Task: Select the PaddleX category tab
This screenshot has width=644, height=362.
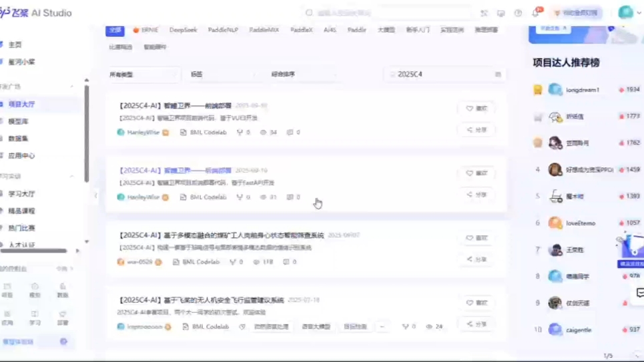Action: click(302, 30)
